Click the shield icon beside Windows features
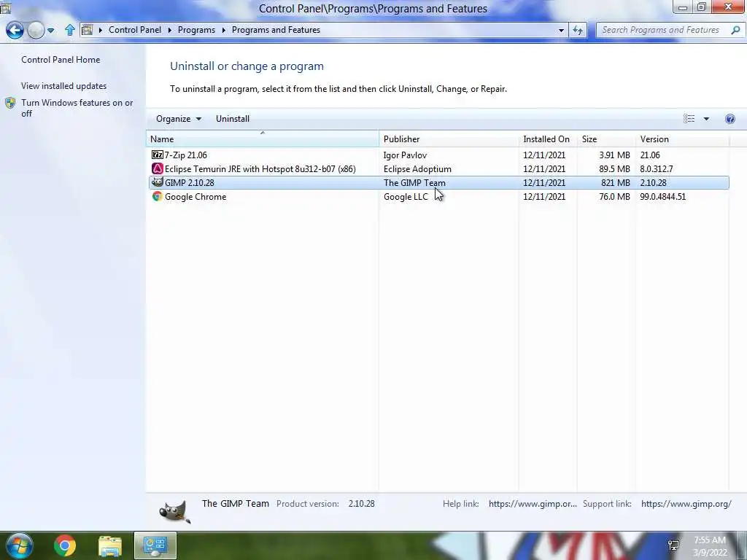The width and height of the screenshot is (747, 560). (10, 103)
